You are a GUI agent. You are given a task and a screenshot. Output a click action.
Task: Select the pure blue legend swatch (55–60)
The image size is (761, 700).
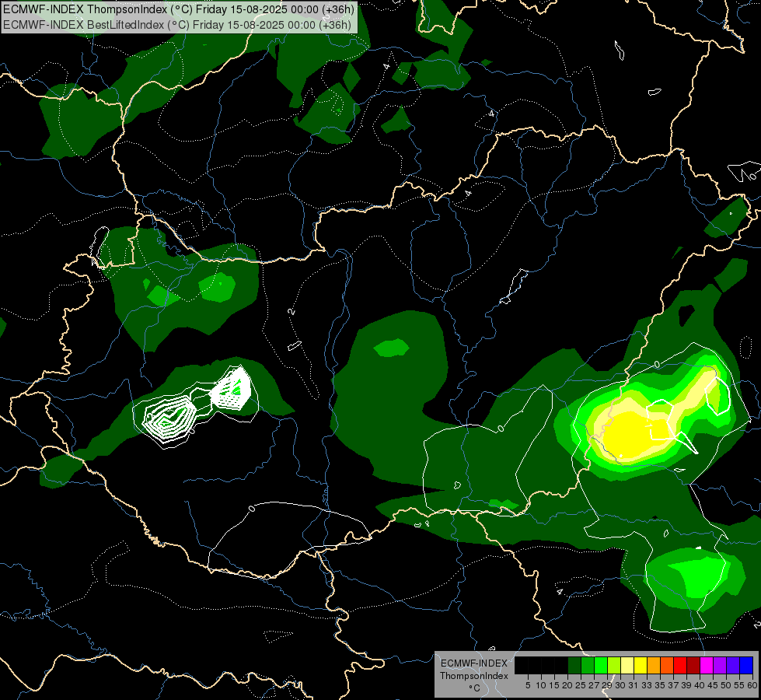coord(746,665)
